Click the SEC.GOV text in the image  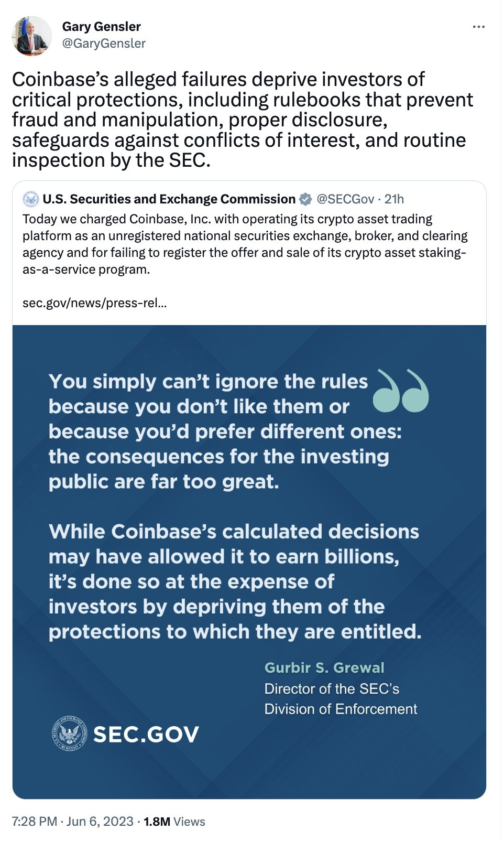coord(146,734)
